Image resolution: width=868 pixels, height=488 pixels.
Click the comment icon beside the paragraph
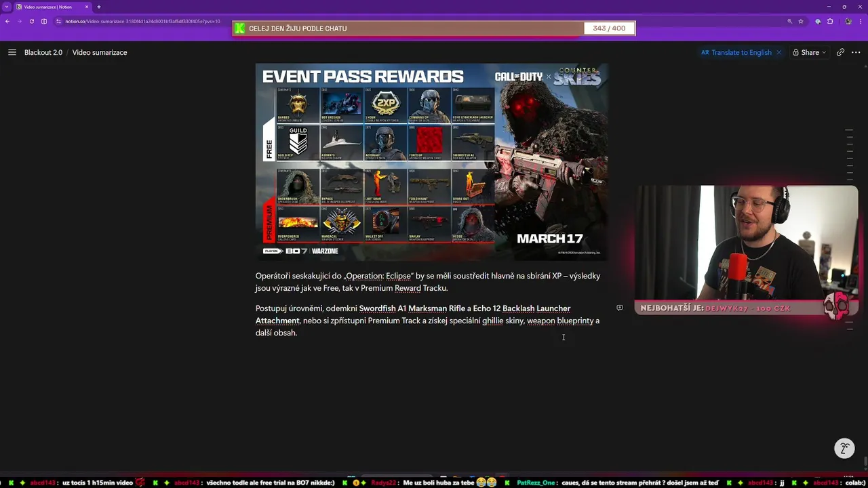[619, 308]
